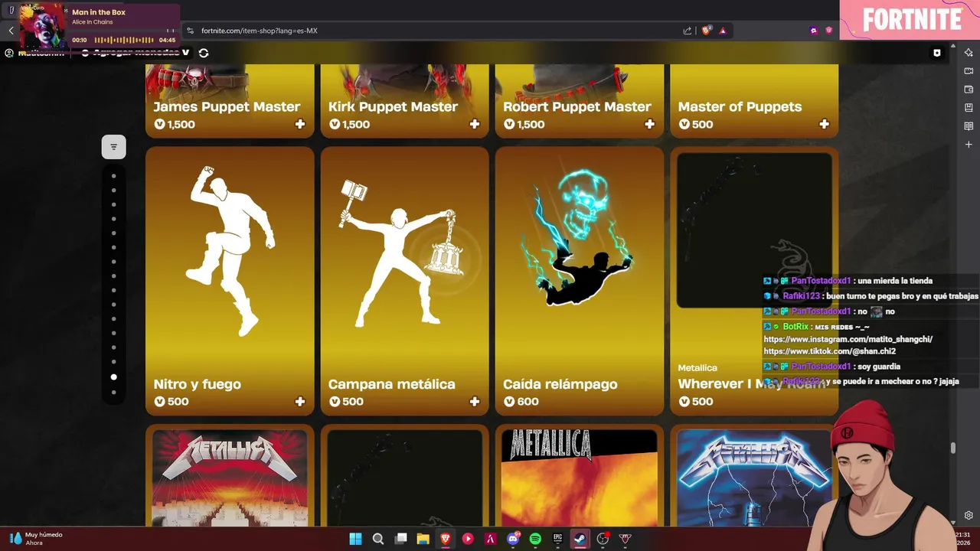Screen dimensions: 980x551
Task: Open the account profile icon in Fortnite header
Action: tap(9, 53)
